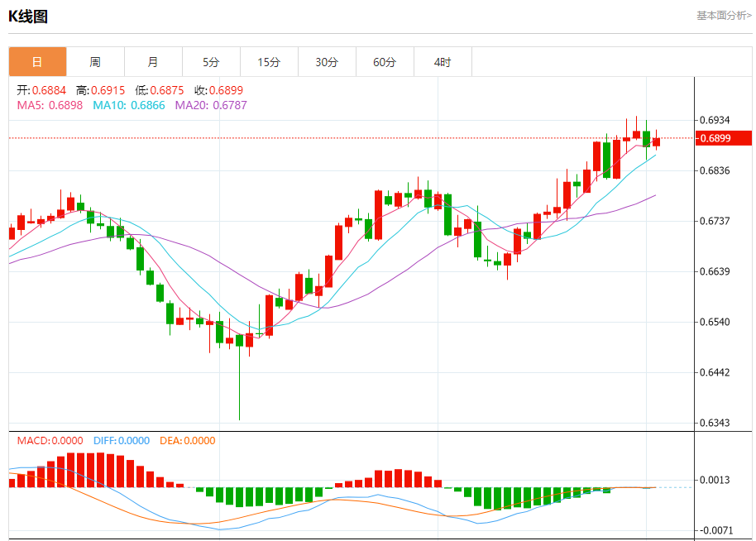Click the MA10 indicator value label
The width and height of the screenshot is (756, 541).
pyautogui.click(x=129, y=105)
